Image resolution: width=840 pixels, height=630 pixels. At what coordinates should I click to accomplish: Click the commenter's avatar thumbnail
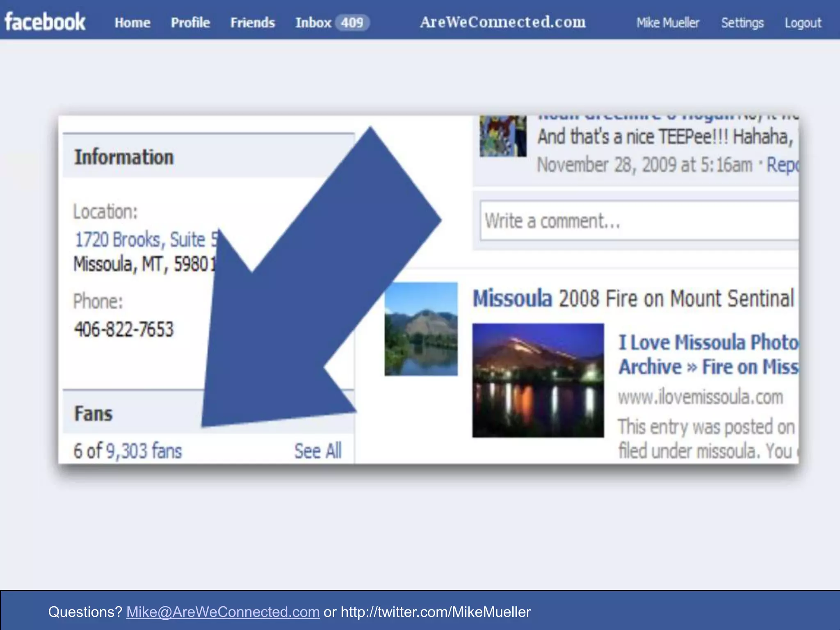pos(503,136)
